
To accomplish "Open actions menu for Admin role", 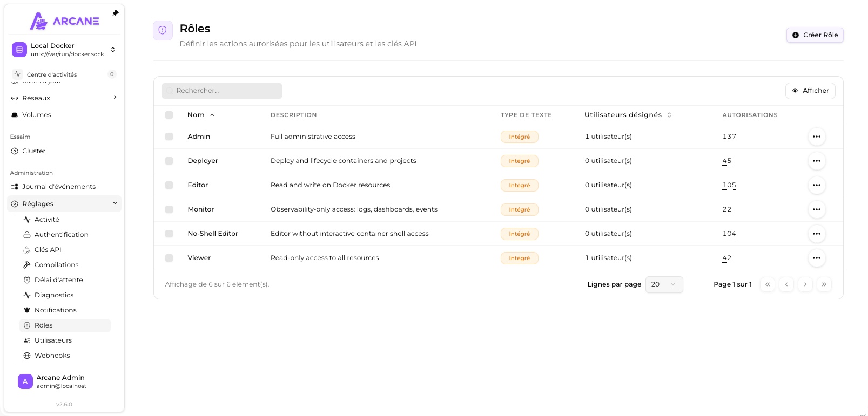I will [816, 137].
